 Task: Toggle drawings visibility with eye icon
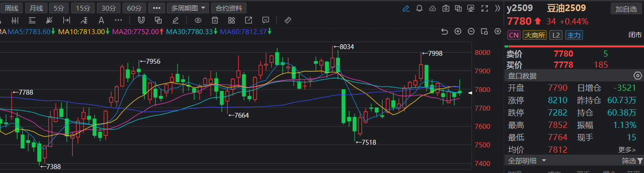[x=198, y=20]
